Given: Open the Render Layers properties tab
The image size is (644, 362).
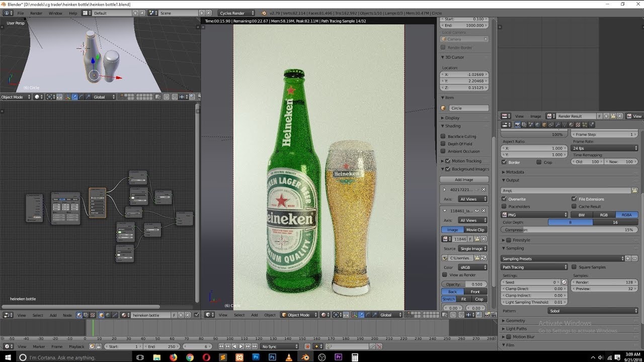Looking at the screenshot, I should coord(524,125).
